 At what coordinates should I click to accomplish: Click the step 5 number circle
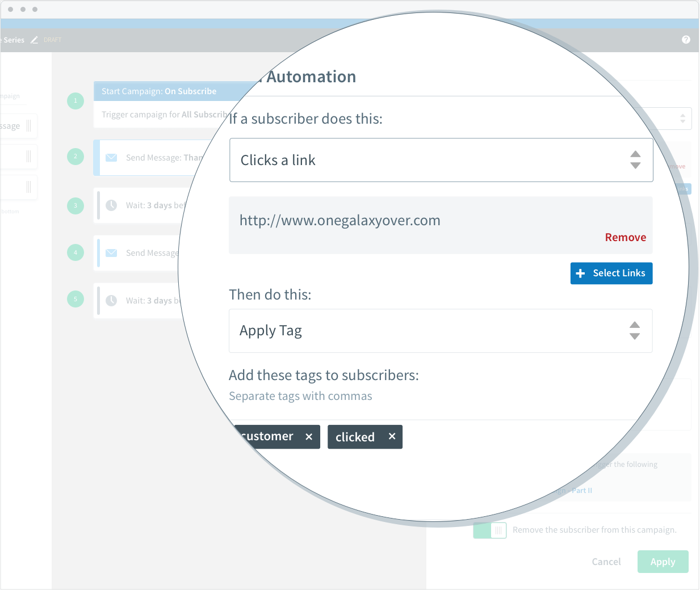coord(76,299)
